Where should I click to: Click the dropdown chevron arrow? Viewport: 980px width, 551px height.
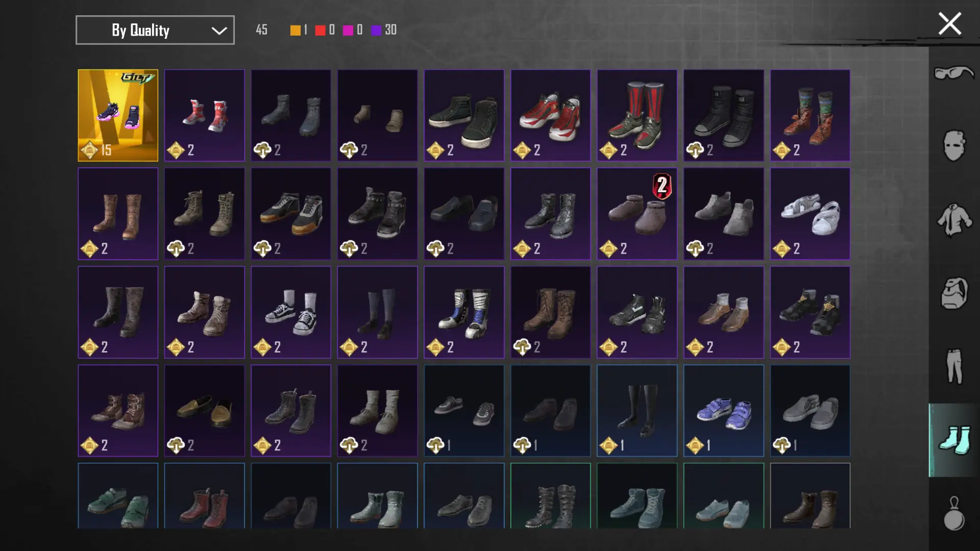(219, 31)
